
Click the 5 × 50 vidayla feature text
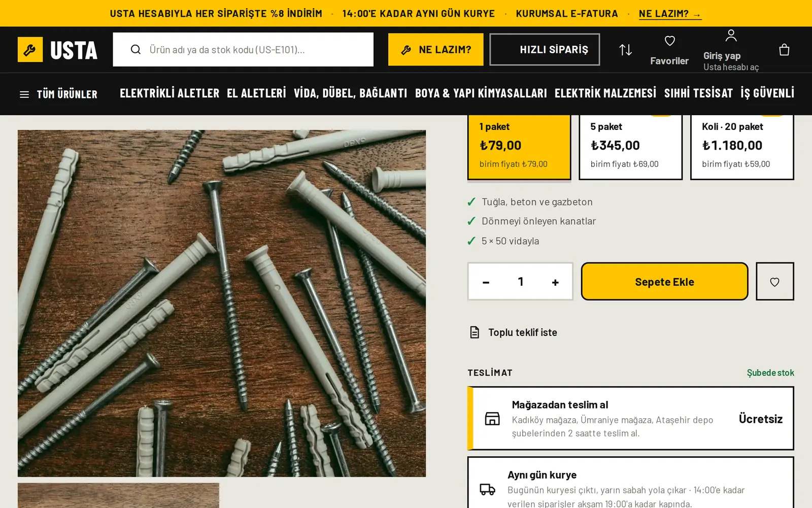(510, 241)
